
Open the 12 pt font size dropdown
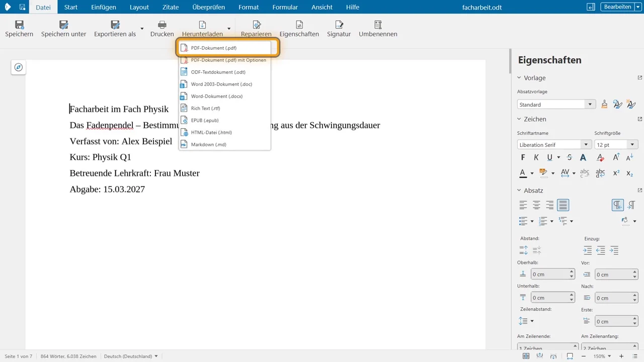point(632,145)
